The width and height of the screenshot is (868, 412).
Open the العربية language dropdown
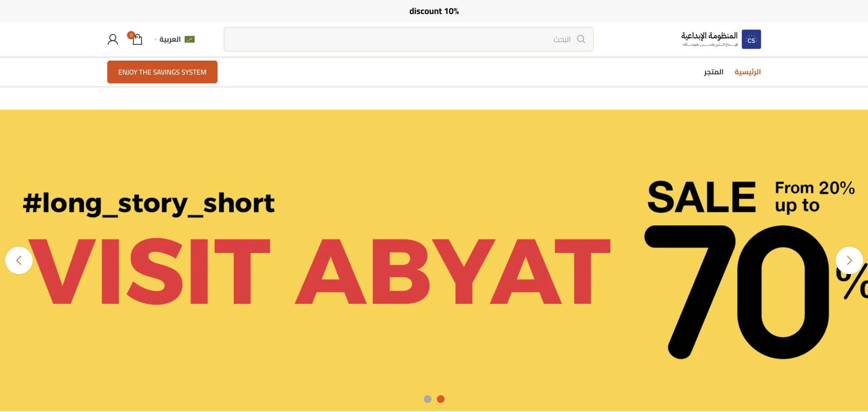click(x=170, y=39)
